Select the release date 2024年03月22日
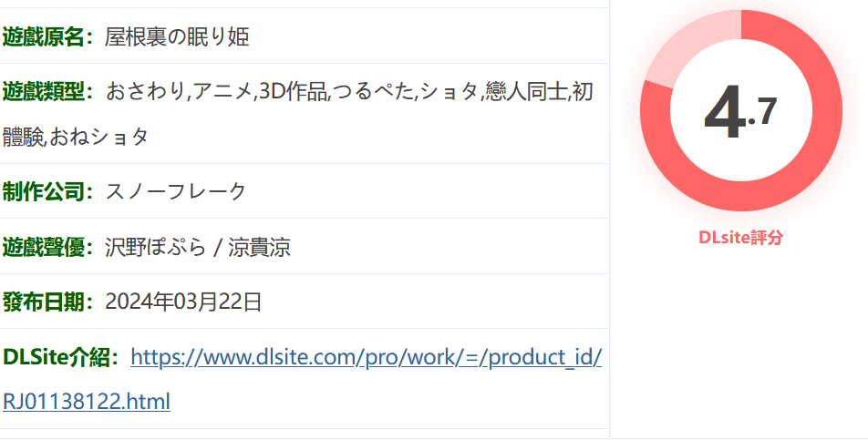 click(x=183, y=302)
